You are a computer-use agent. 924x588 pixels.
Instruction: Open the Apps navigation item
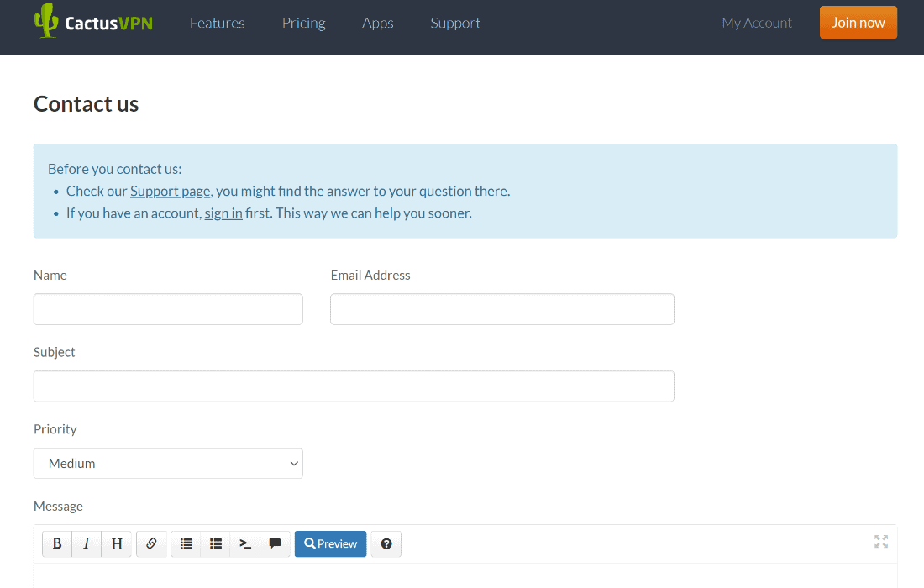click(x=377, y=23)
